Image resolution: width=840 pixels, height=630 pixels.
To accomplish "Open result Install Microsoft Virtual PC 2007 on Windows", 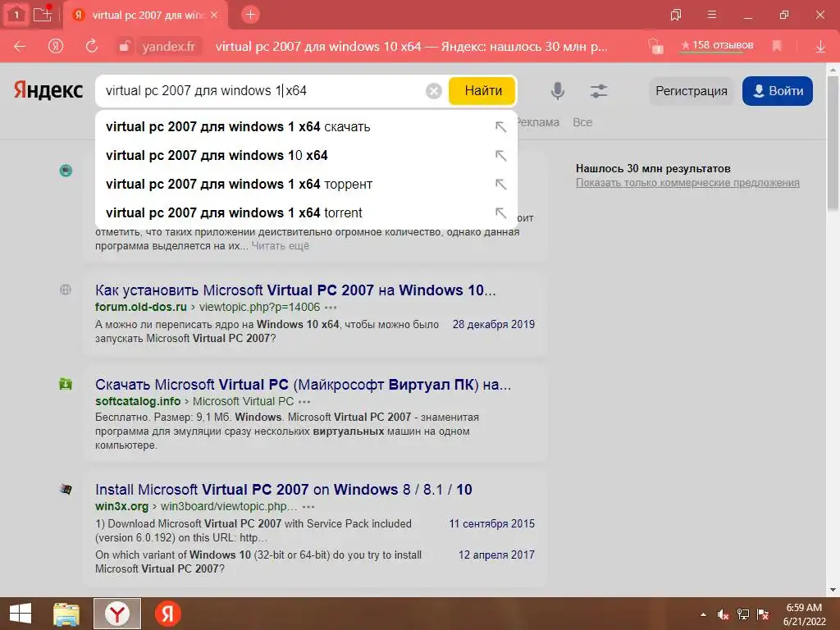I will coord(283,489).
